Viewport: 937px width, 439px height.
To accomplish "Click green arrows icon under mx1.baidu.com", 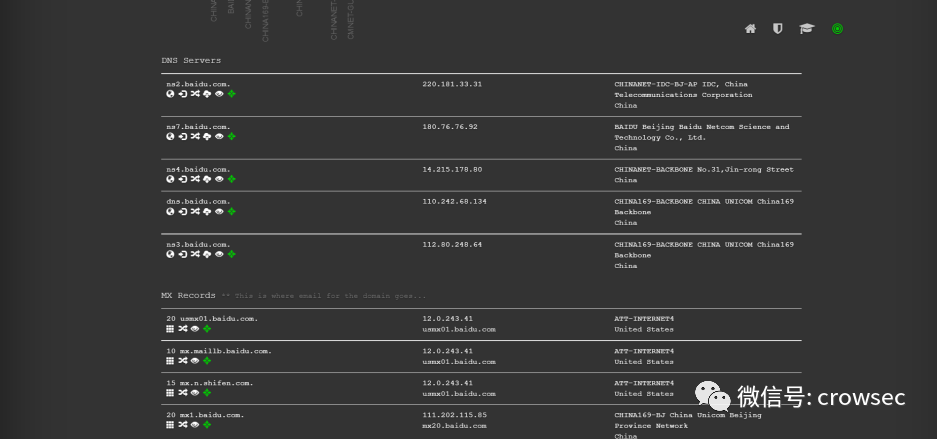I will (207, 425).
